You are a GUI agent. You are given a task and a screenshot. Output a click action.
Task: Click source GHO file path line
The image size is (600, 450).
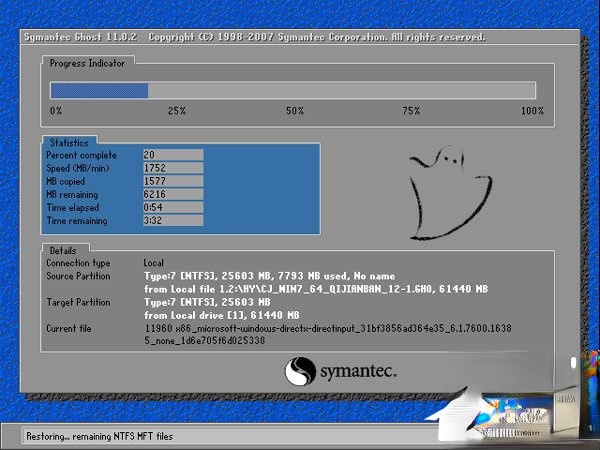316,289
